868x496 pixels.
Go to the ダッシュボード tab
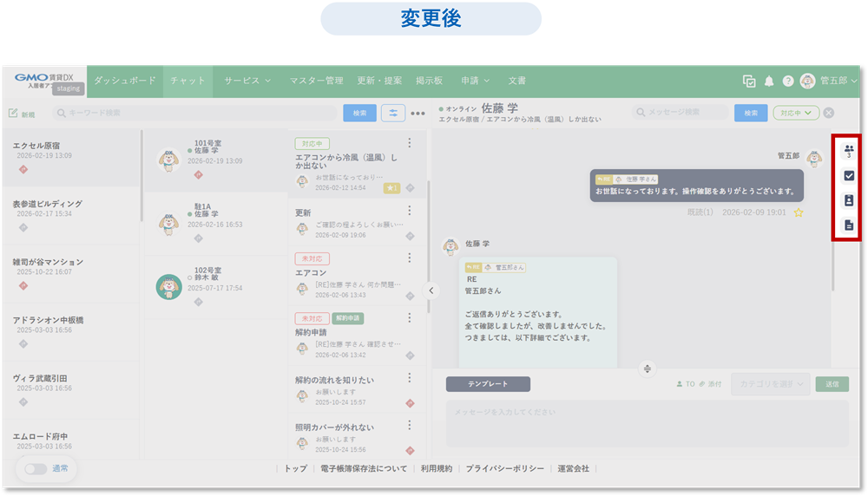tap(124, 81)
